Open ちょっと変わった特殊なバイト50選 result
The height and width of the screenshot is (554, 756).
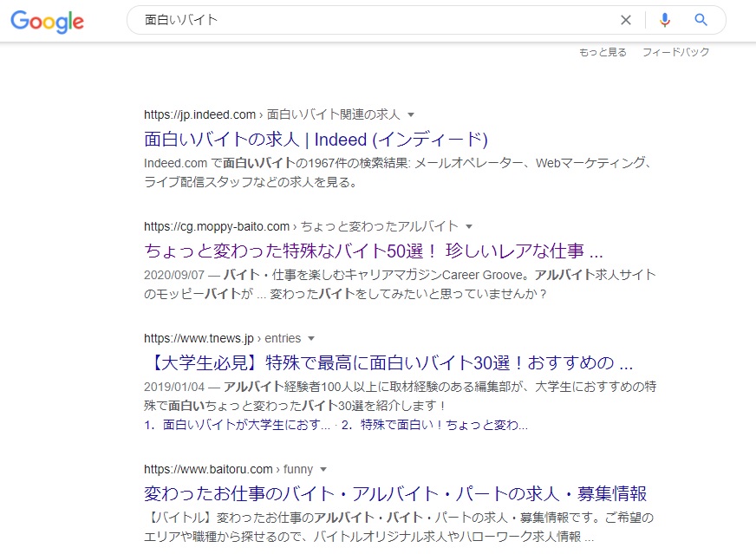[x=373, y=251]
